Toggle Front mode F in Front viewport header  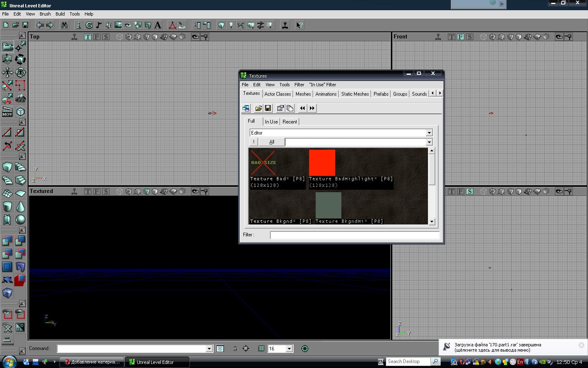click(x=461, y=37)
